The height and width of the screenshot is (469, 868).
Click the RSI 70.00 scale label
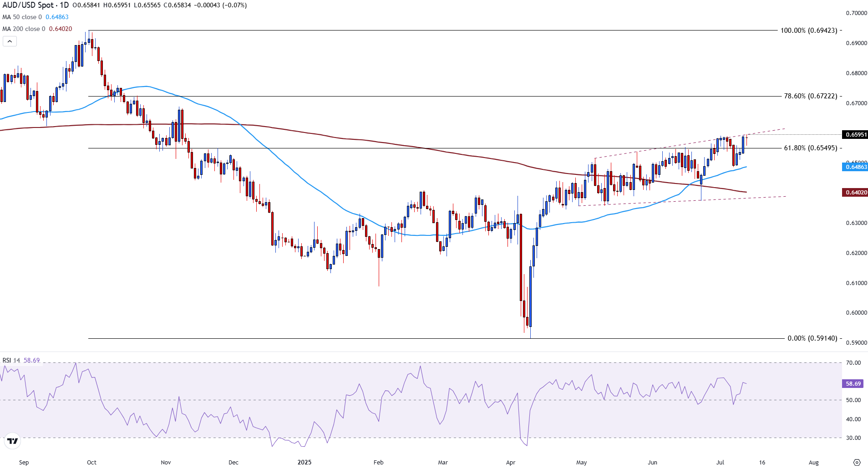click(x=853, y=363)
